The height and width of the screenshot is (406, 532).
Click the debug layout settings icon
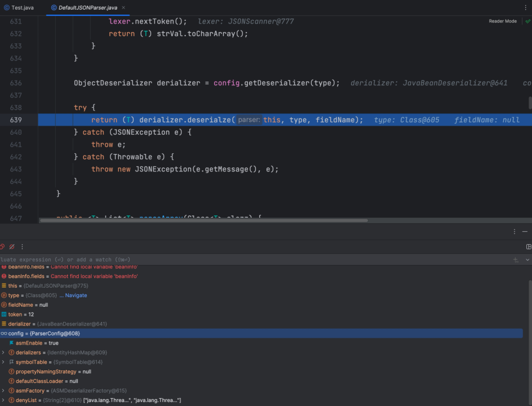(529, 247)
